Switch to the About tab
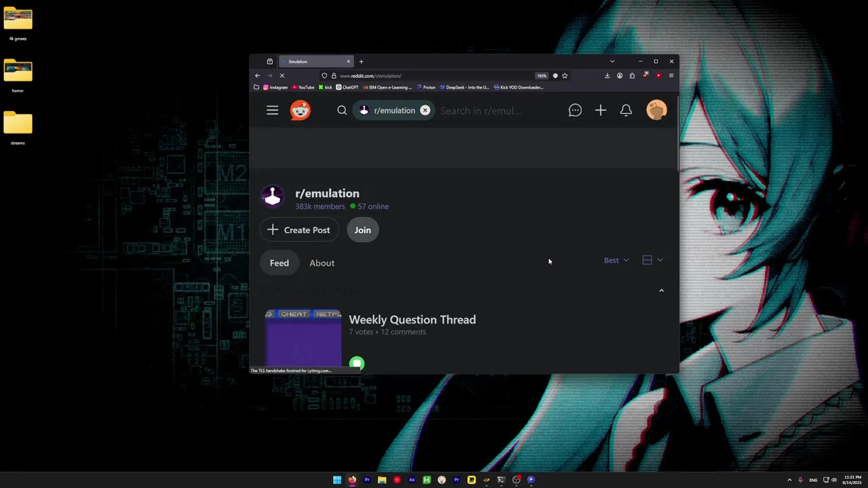The image size is (868, 488). [322, 263]
